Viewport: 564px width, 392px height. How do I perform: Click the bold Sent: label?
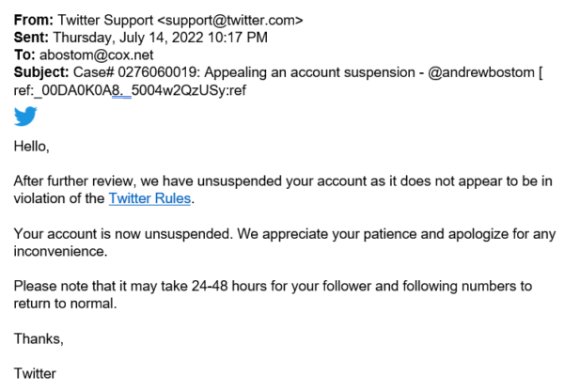click(31, 38)
